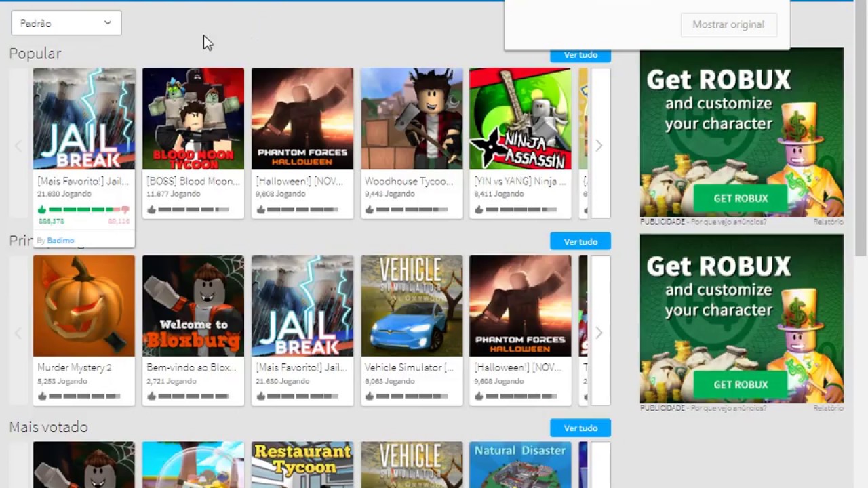Click the 21,630 Jogando text in Popular
The width and height of the screenshot is (868, 488).
tap(63, 194)
